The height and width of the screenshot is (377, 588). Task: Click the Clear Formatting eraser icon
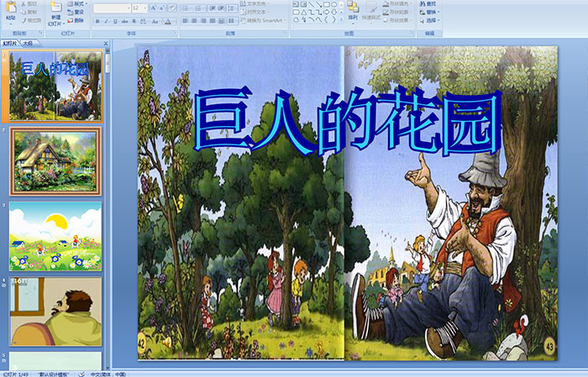pos(172,8)
